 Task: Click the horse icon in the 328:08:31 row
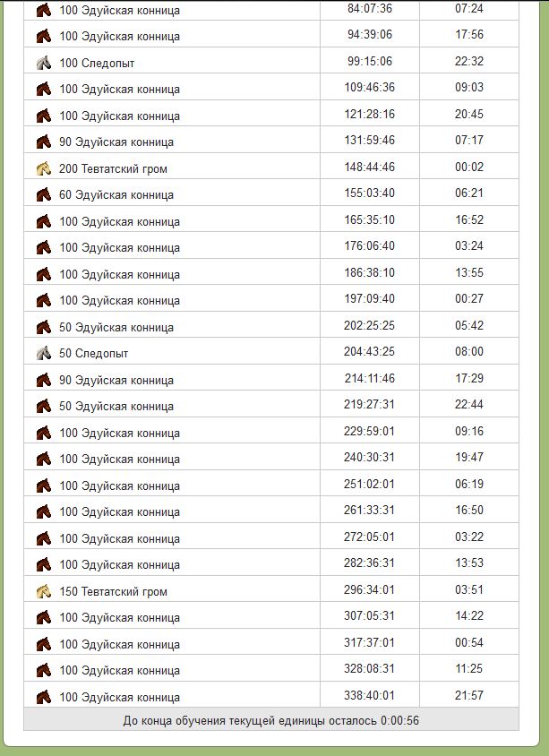[x=44, y=670]
